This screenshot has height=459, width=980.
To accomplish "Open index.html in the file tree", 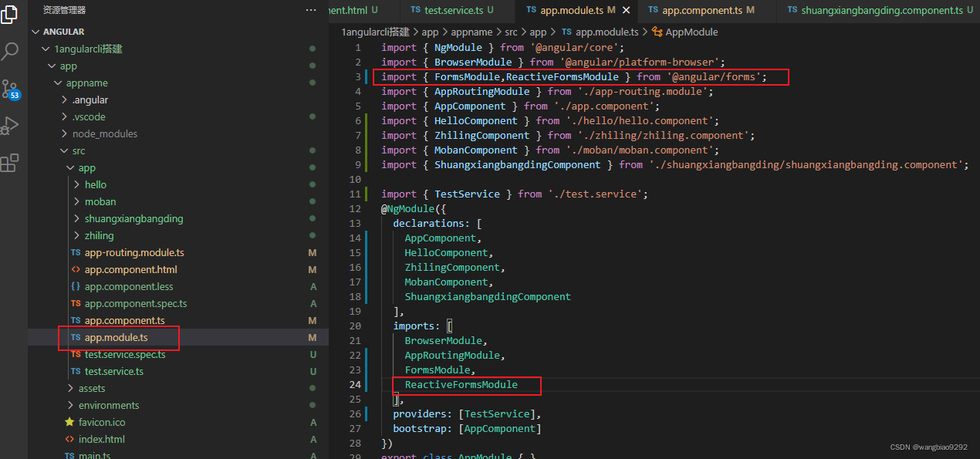I will click(x=101, y=439).
